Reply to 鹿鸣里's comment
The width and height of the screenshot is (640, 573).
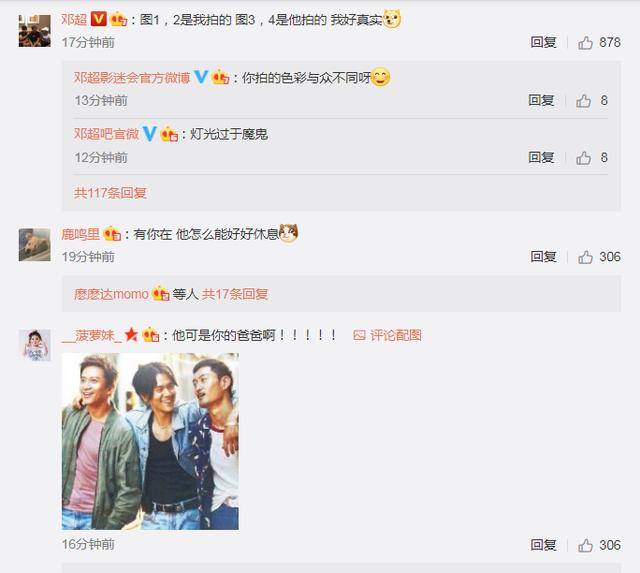(x=543, y=257)
